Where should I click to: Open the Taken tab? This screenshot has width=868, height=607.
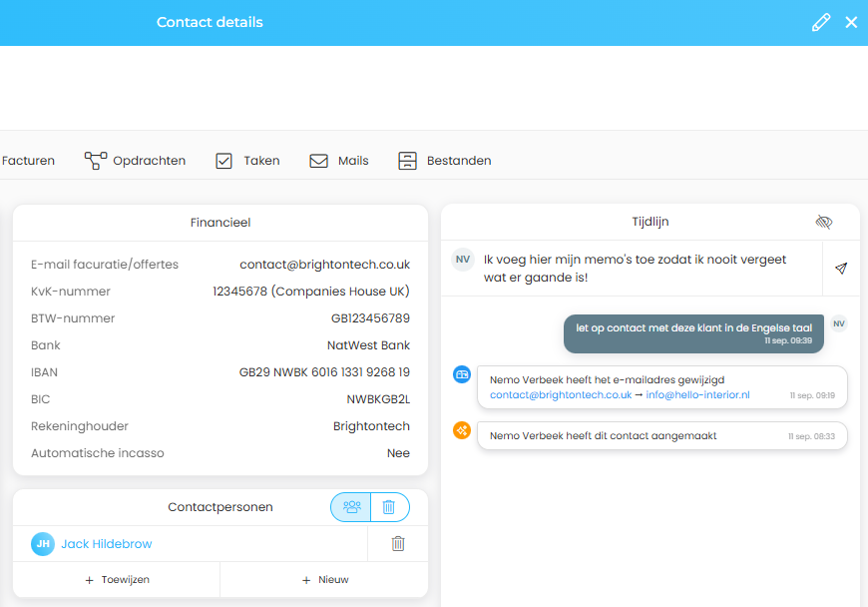[x=248, y=161]
